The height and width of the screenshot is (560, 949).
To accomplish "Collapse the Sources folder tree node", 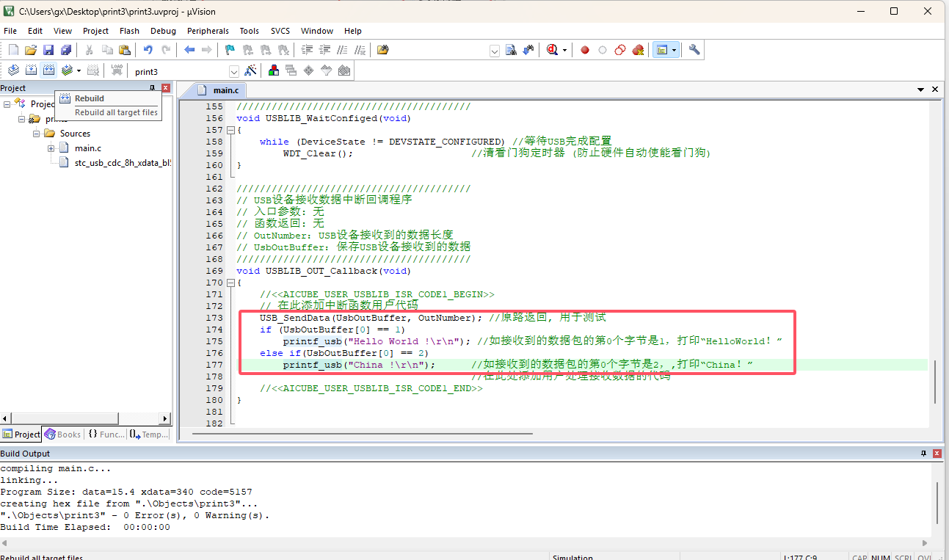I will point(36,134).
